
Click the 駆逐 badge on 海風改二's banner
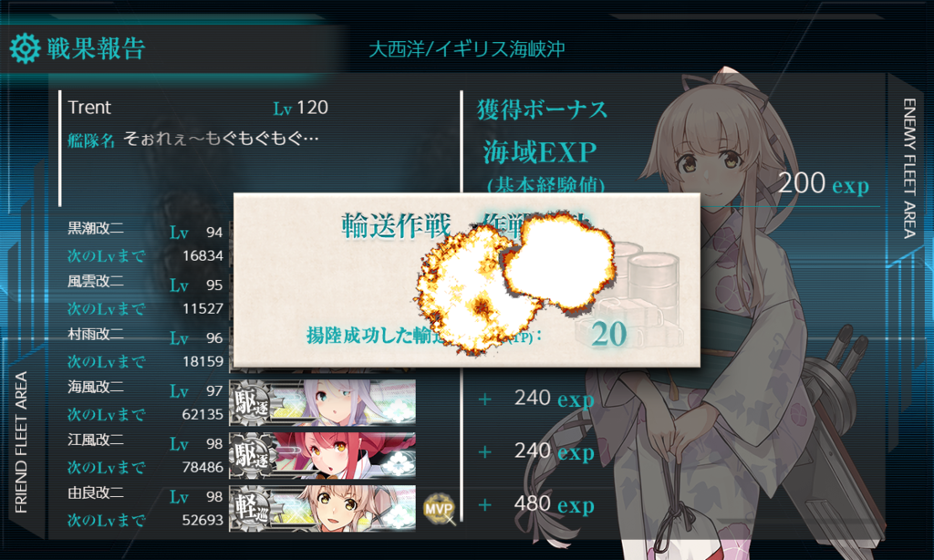pos(252,403)
